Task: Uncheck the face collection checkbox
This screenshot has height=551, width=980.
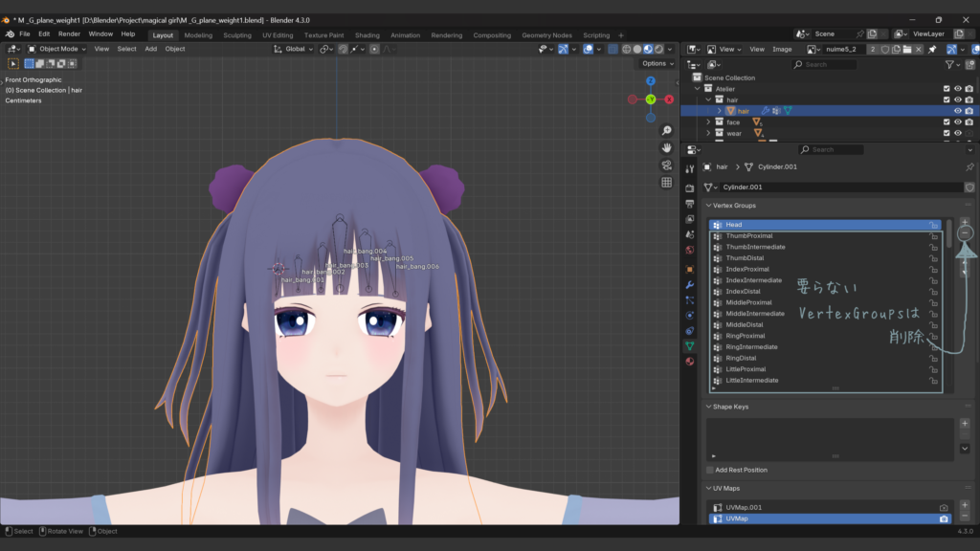Action: pos(947,122)
